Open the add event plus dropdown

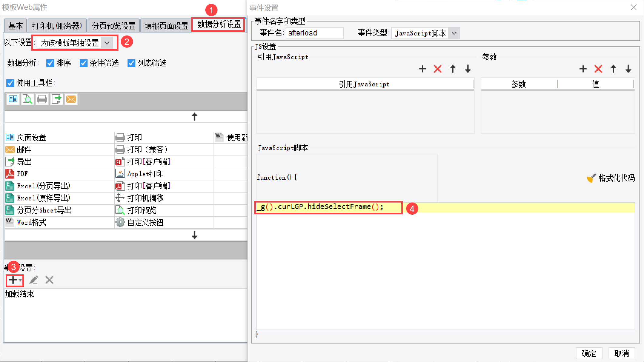click(15, 280)
